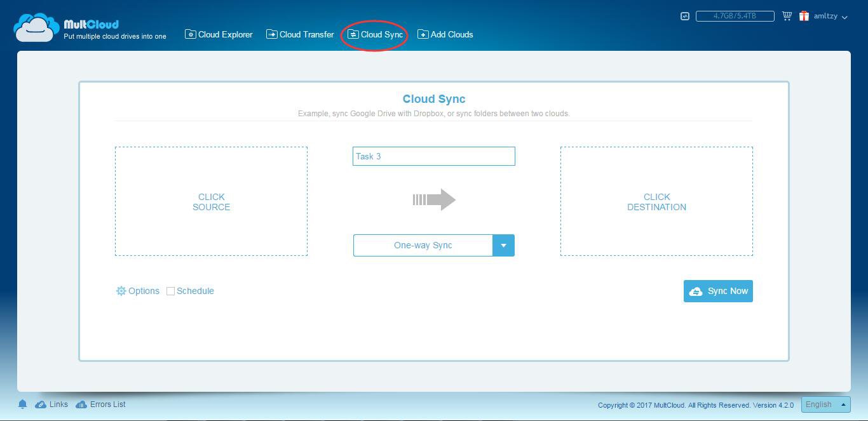This screenshot has height=421, width=868.
Task: Click the Links cloud icon
Action: (41, 404)
